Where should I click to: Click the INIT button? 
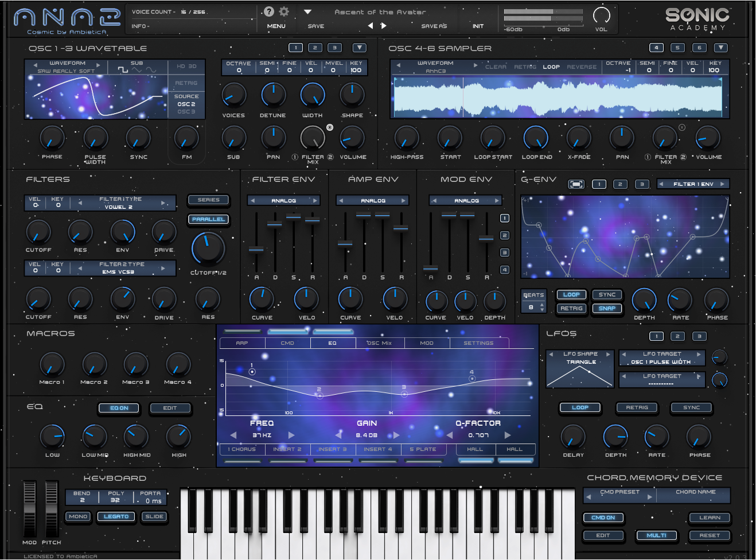click(x=478, y=26)
